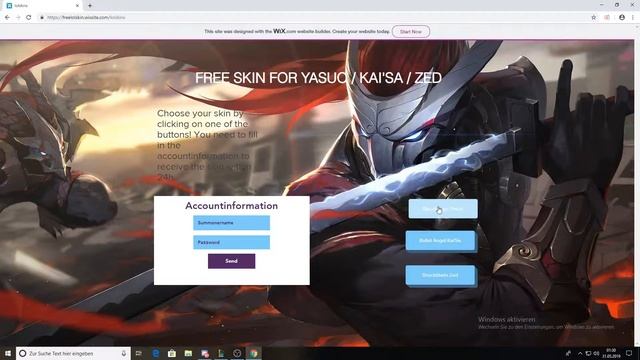Launch Microsoft Edge from taskbar
640x360 pixels.
coord(156,353)
